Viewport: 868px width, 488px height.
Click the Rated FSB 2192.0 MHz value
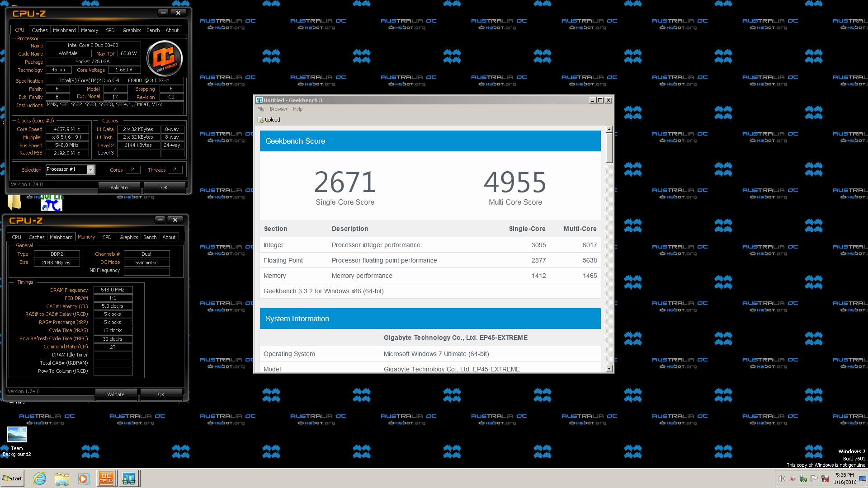point(67,153)
